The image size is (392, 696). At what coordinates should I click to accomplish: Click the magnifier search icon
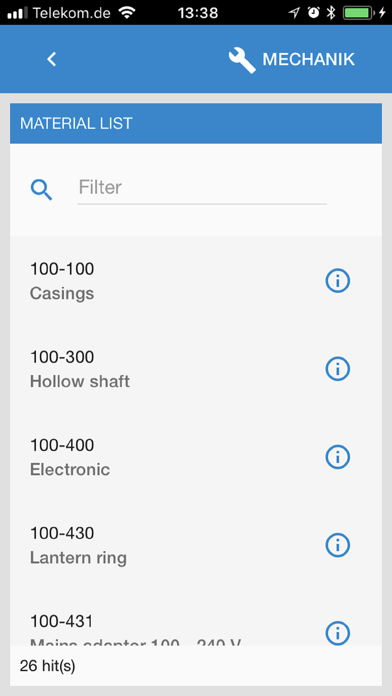(41, 190)
